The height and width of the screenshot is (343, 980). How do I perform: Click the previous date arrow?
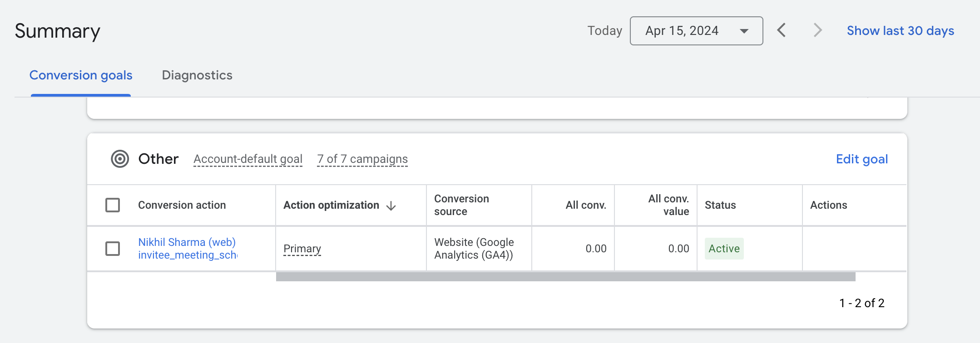(782, 30)
